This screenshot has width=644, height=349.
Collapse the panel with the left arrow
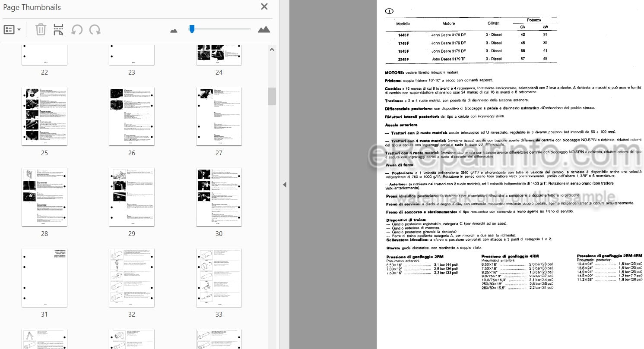284,185
